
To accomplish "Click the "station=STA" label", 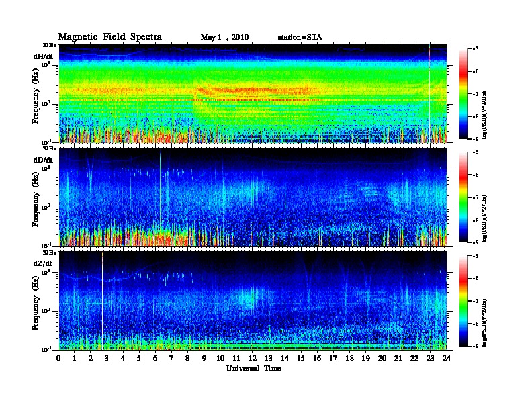I will pos(300,38).
